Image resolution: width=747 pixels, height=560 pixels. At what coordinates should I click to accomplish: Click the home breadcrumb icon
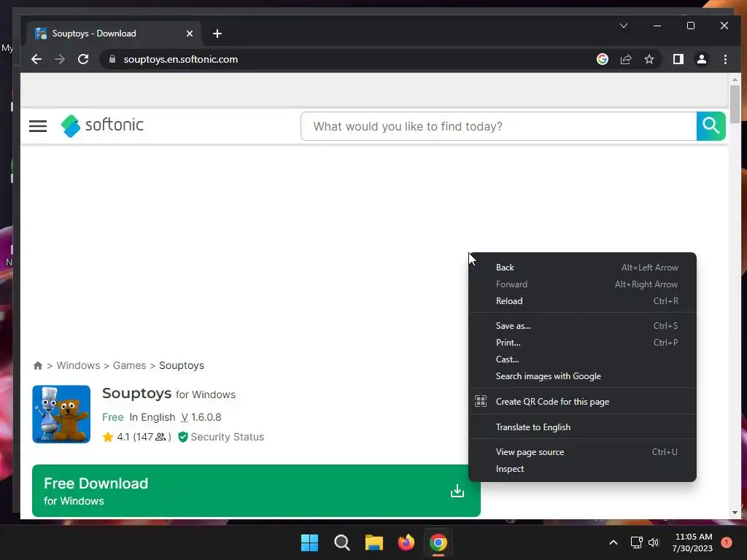point(38,365)
